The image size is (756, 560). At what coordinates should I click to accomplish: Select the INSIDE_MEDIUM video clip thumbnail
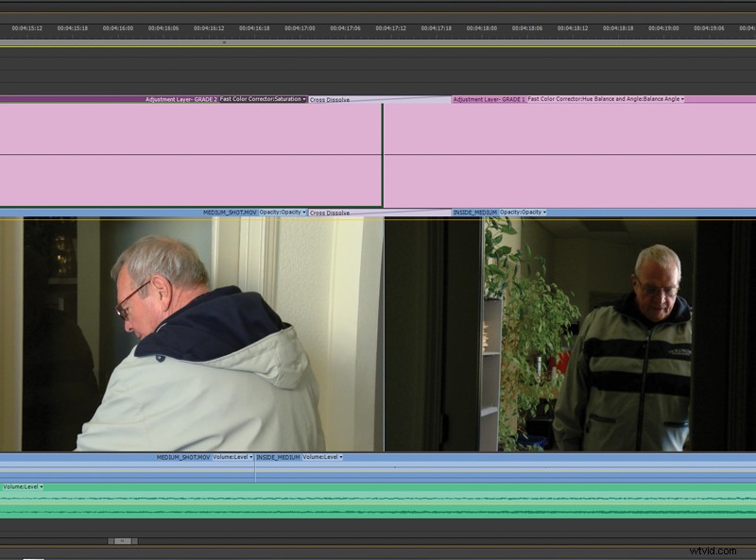[x=567, y=331]
